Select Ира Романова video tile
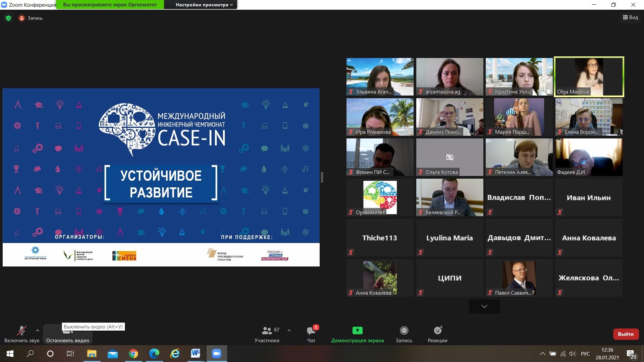Viewport: 644px width, 362px height. (380, 117)
